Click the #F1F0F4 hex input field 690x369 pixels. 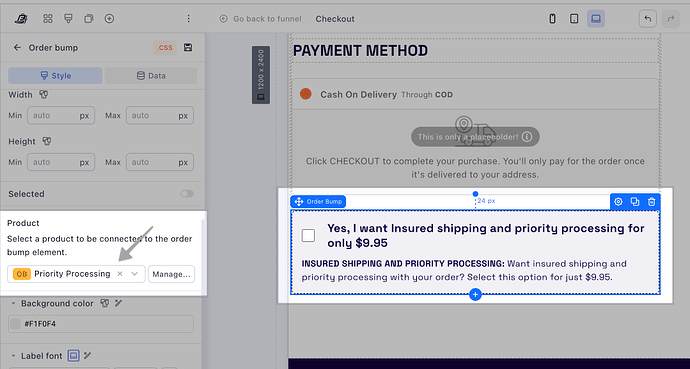tap(101, 324)
